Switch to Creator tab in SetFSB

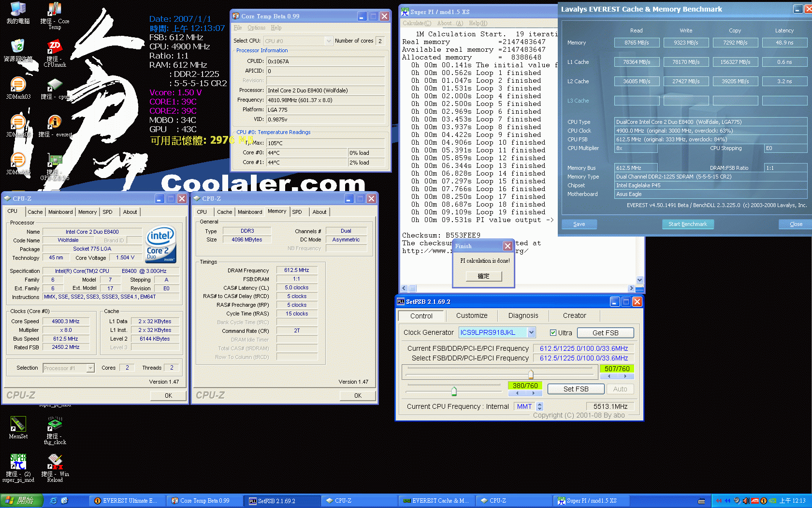[574, 315]
